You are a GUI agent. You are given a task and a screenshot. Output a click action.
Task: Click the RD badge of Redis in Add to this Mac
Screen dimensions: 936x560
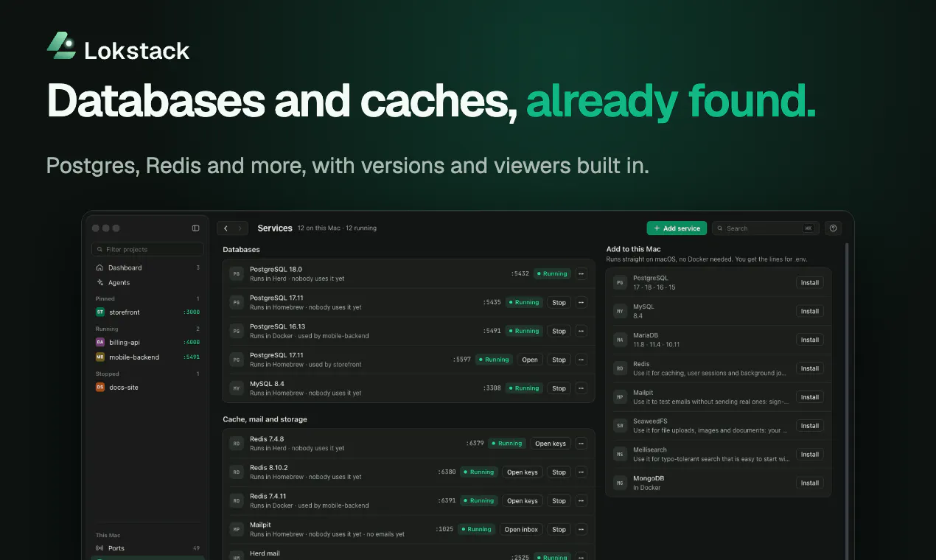[x=620, y=368]
